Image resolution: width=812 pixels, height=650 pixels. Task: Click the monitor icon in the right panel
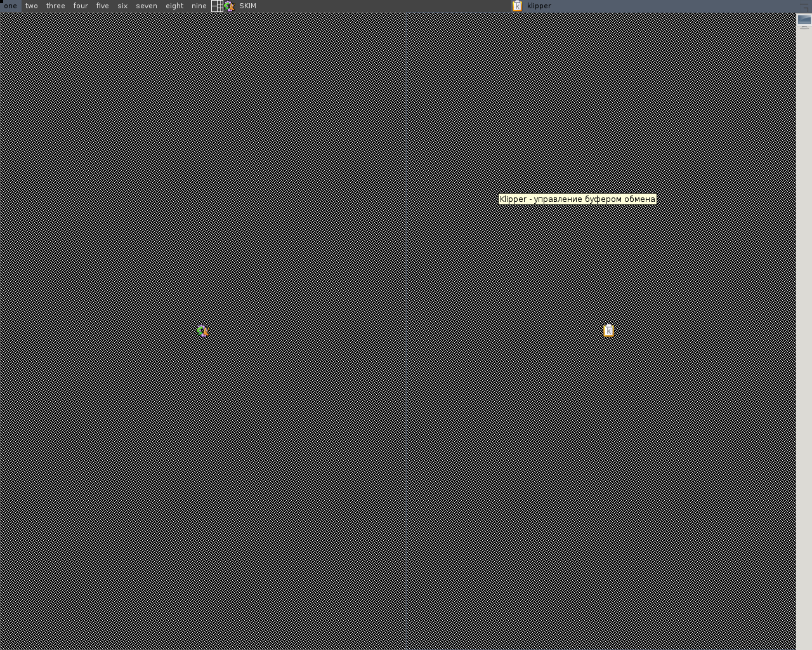tap(804, 20)
